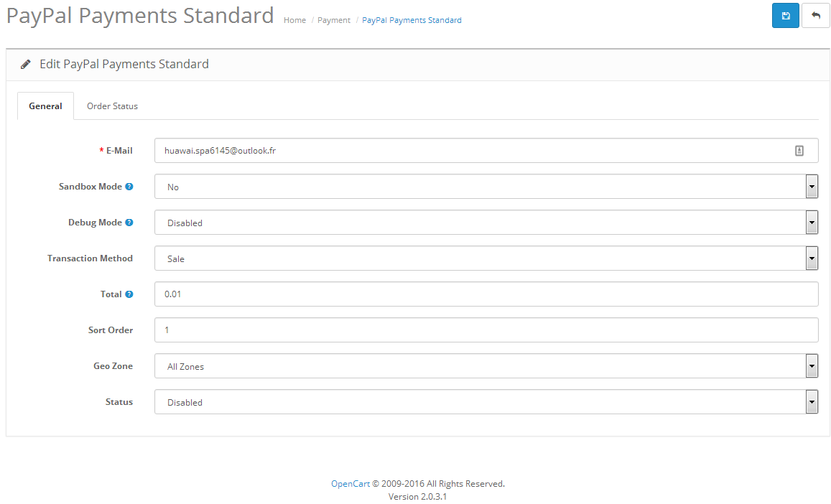This screenshot has width=831, height=504.
Task: Open PayPal Payments Standard breadcrumb link
Action: point(412,20)
